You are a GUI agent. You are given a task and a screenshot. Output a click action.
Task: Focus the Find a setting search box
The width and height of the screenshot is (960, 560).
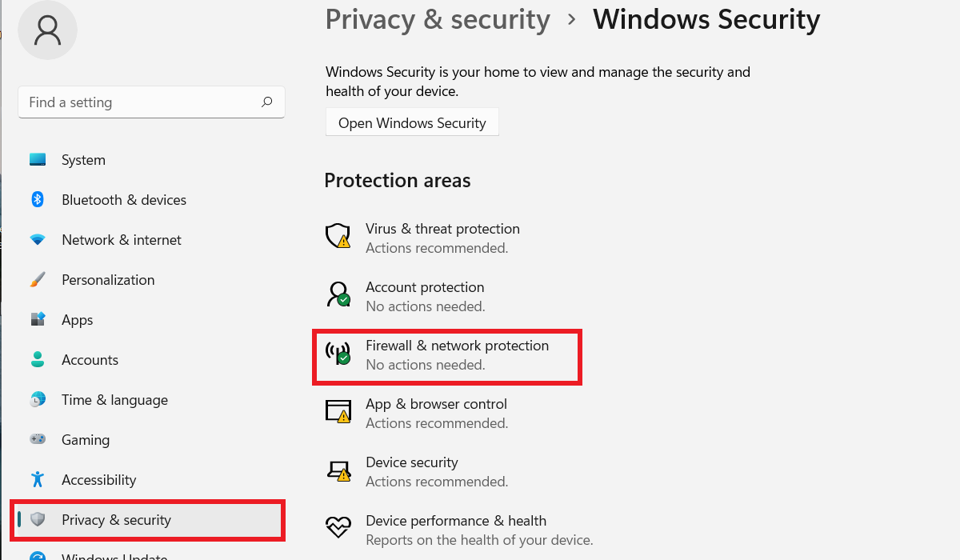pyautogui.click(x=140, y=102)
